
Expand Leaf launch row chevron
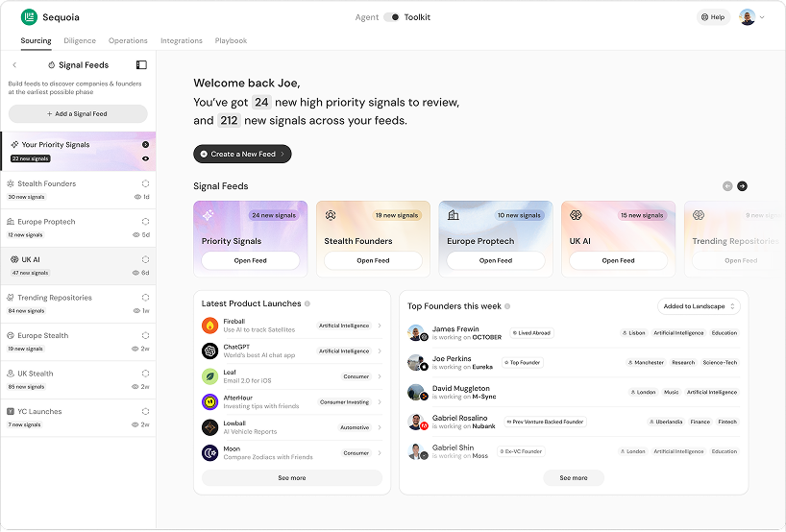click(380, 376)
